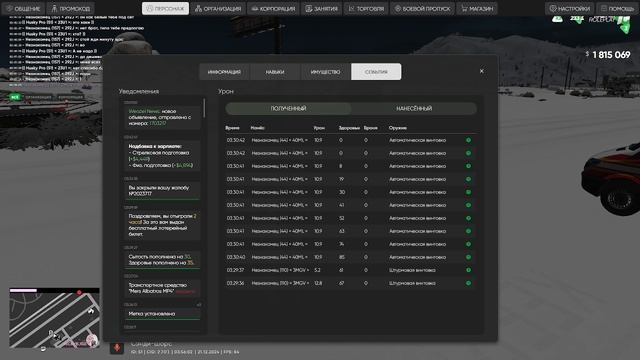Click green status icon in health 8 row

pos(469,166)
